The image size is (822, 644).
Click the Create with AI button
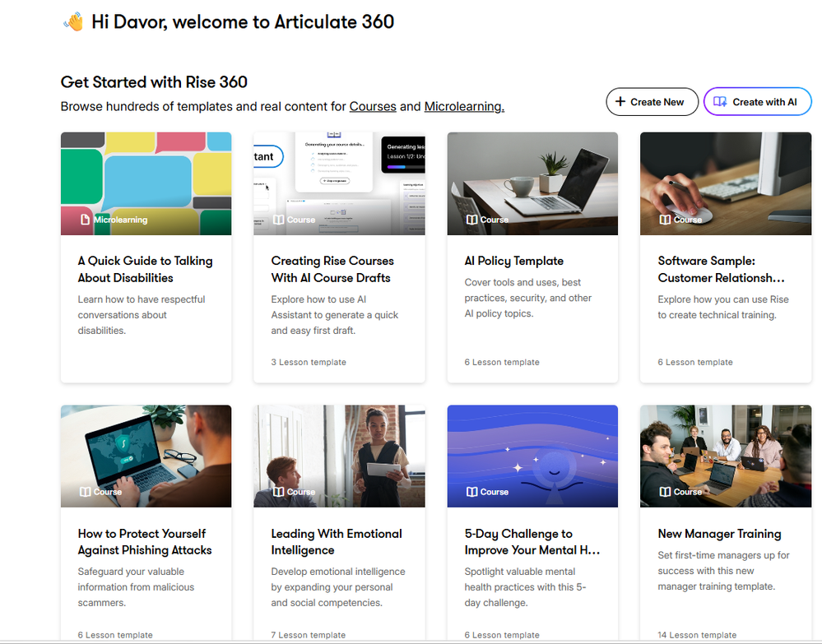pyautogui.click(x=758, y=102)
